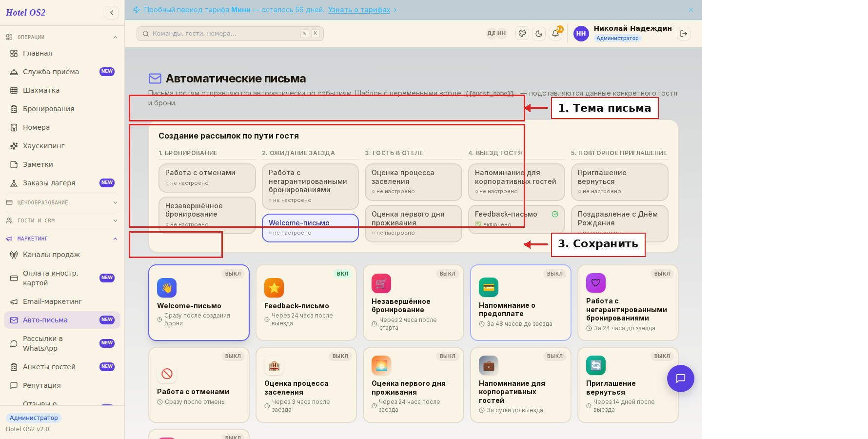The image size is (868, 439).
Task: Open Номера in the sidebar
Action: coord(62,127)
